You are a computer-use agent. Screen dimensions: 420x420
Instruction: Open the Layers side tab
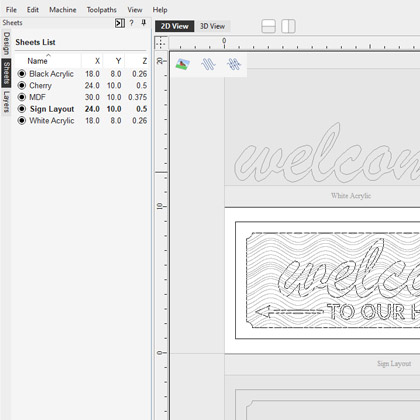(x=6, y=101)
